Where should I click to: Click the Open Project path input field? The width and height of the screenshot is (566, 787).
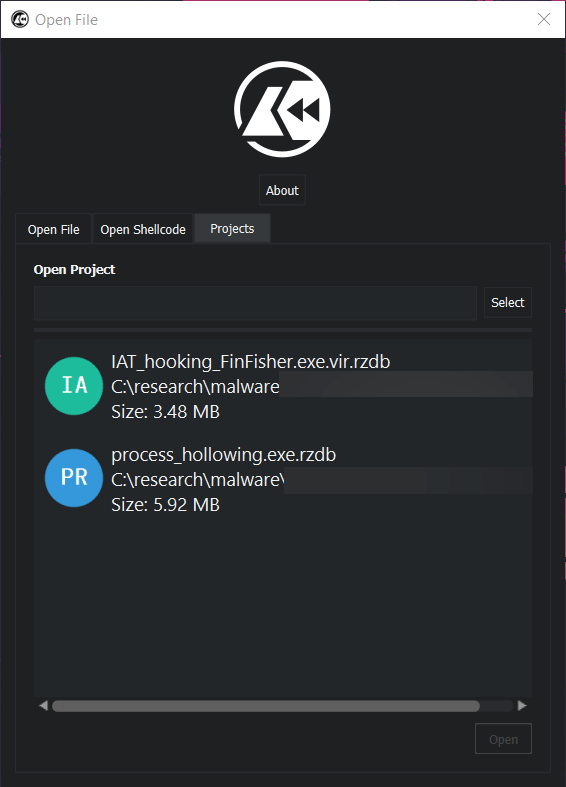255,303
